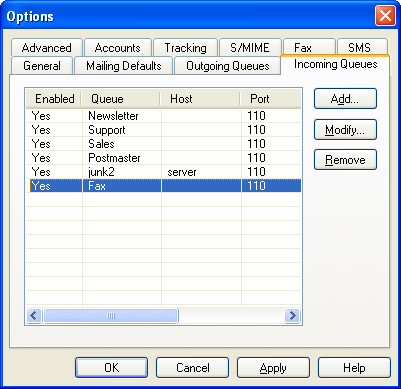Select the Mailing Defaults tab
The image size is (401, 389).
click(x=123, y=66)
